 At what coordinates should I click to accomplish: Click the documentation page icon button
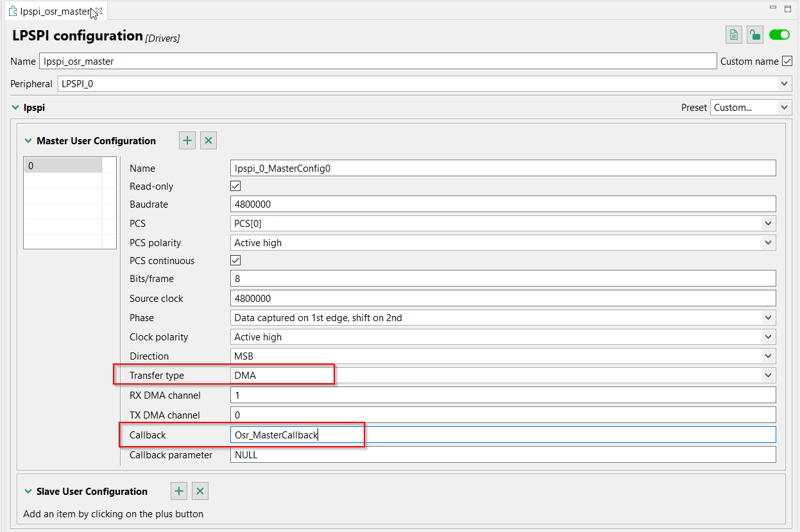(x=734, y=35)
